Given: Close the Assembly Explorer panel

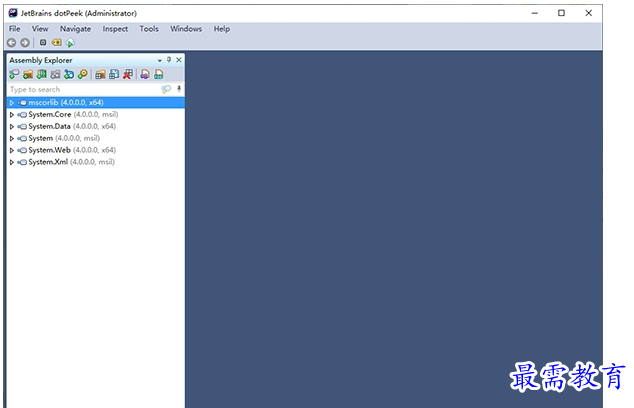Looking at the screenshot, I should coord(179,60).
